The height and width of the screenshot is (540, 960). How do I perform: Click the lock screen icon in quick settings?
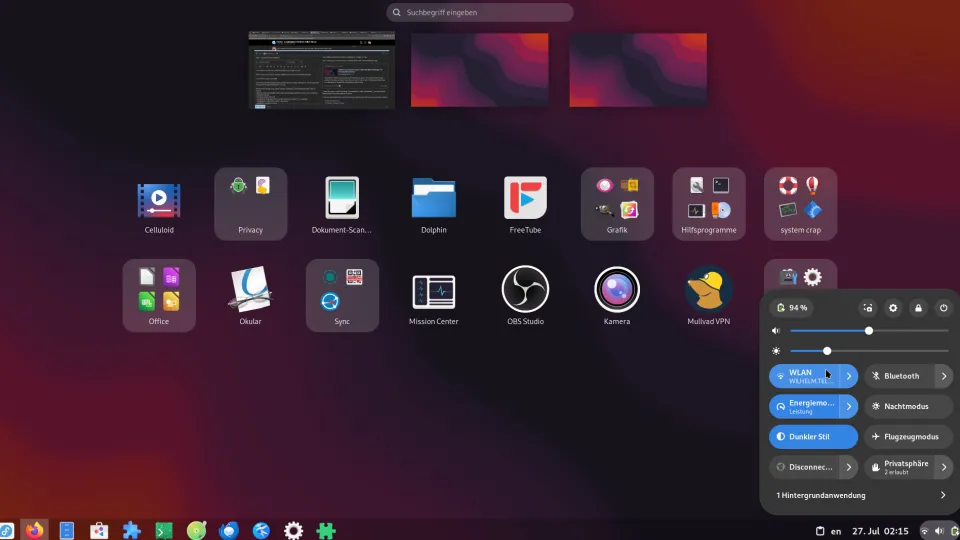[x=918, y=308]
